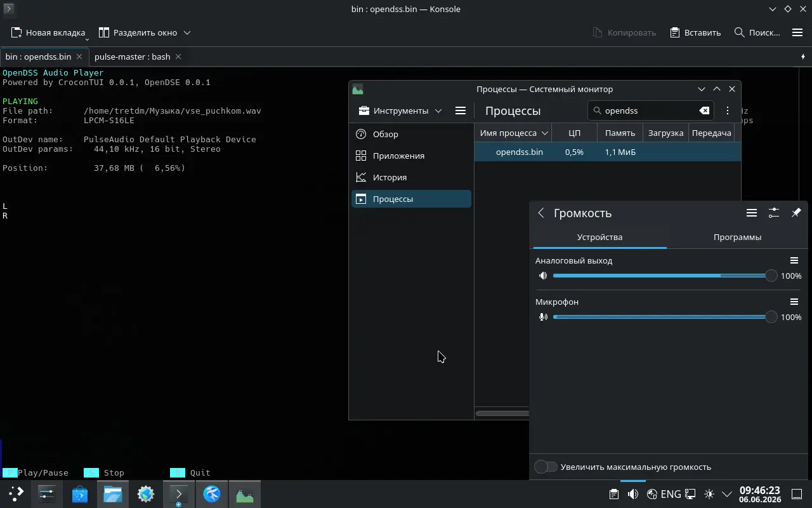The height and width of the screenshot is (508, 812).
Task: Sort processes by Загрузка column
Action: pyautogui.click(x=665, y=133)
